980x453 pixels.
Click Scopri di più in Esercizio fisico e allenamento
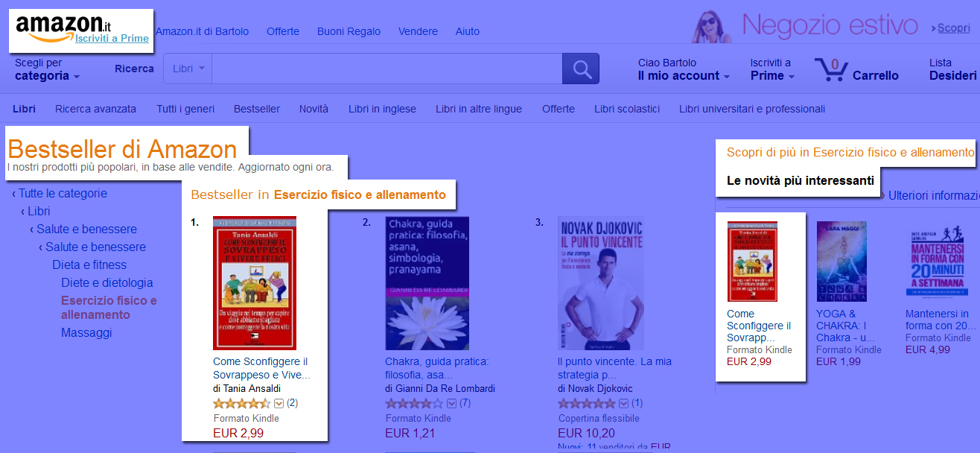coord(850,152)
